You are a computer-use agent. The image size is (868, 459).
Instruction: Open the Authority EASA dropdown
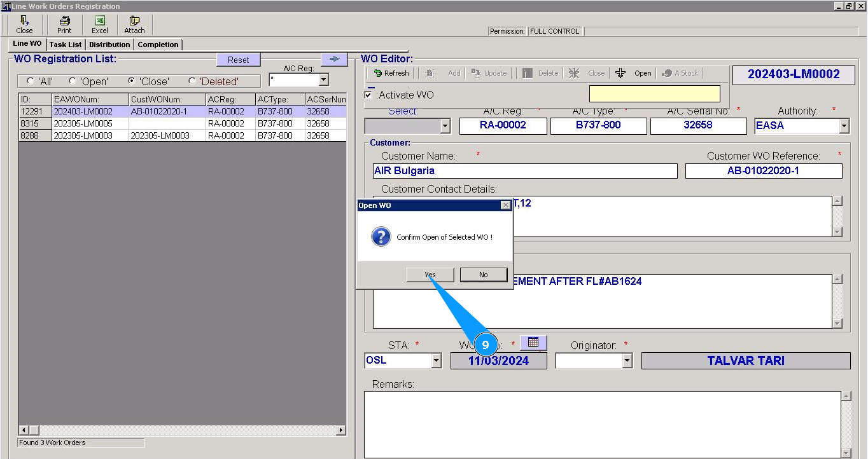844,126
